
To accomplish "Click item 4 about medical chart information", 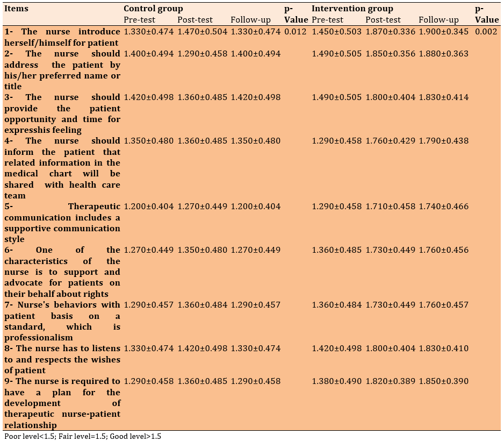I will pyautogui.click(x=62, y=168).
